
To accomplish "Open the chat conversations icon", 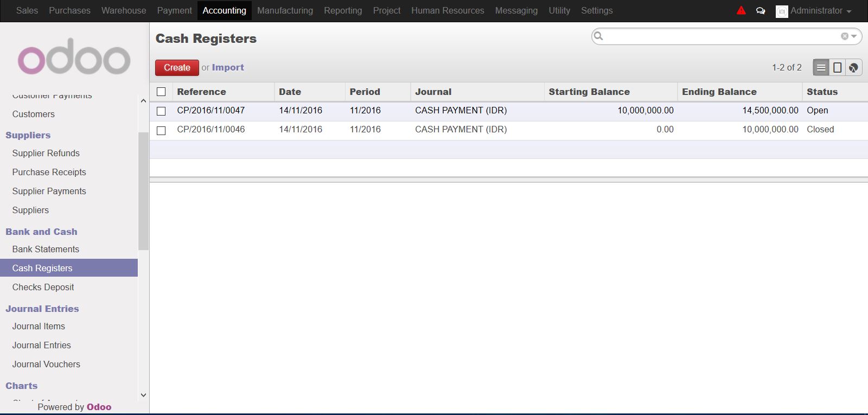I will tap(761, 10).
